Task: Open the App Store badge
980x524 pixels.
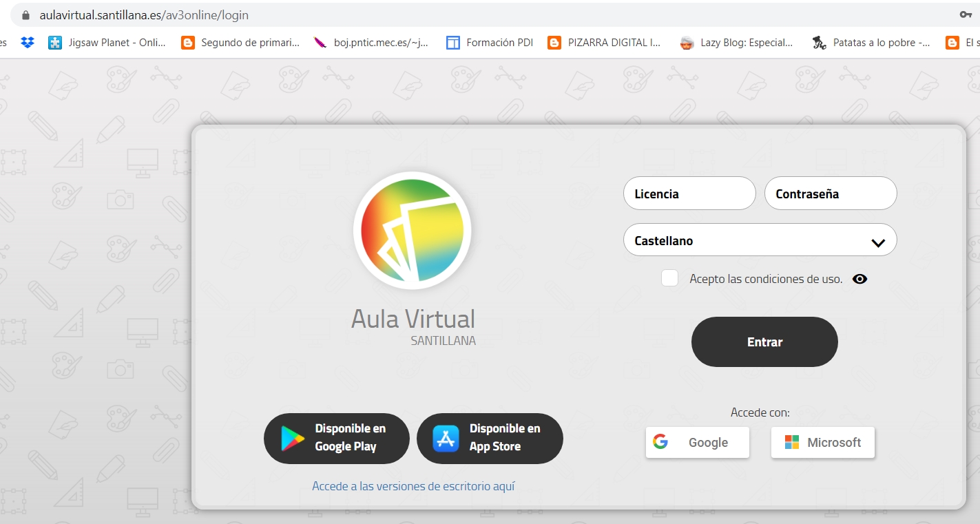Action: 490,439
